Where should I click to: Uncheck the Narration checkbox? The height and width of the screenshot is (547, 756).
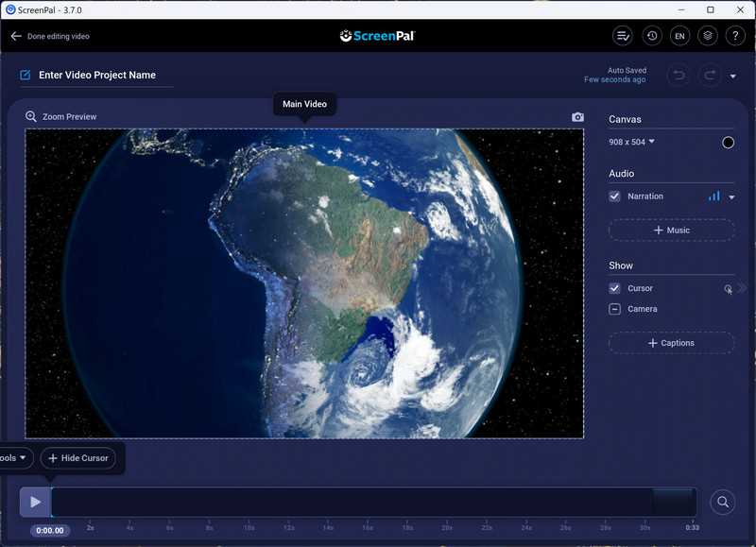(615, 197)
